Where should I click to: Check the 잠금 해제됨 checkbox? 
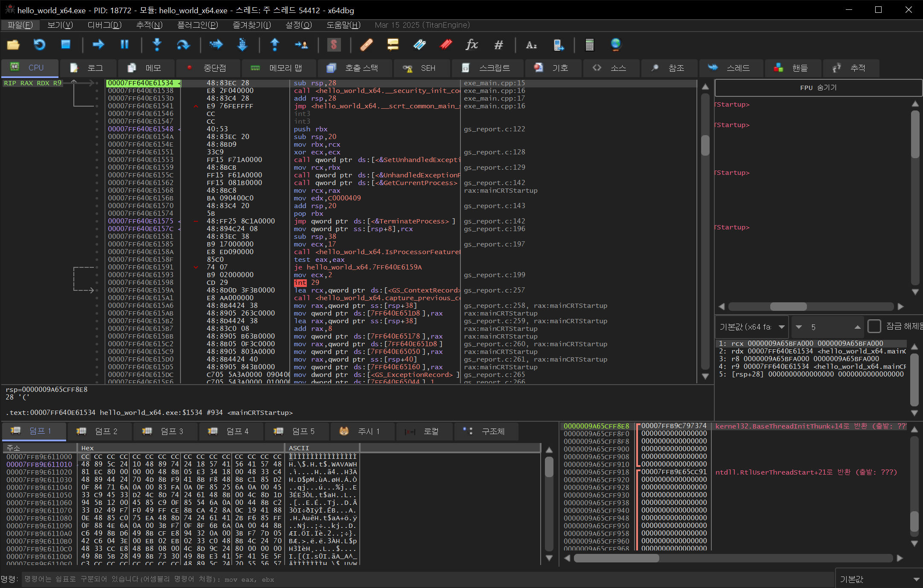[874, 326]
